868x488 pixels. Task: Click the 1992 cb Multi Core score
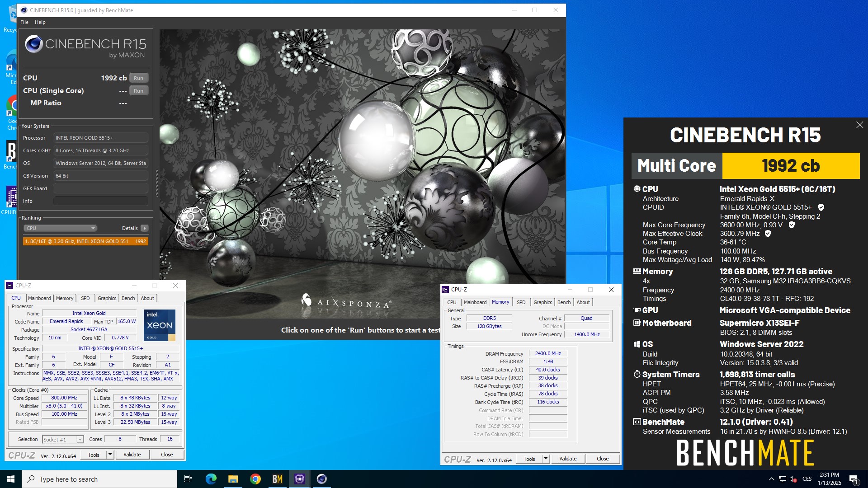coord(791,166)
